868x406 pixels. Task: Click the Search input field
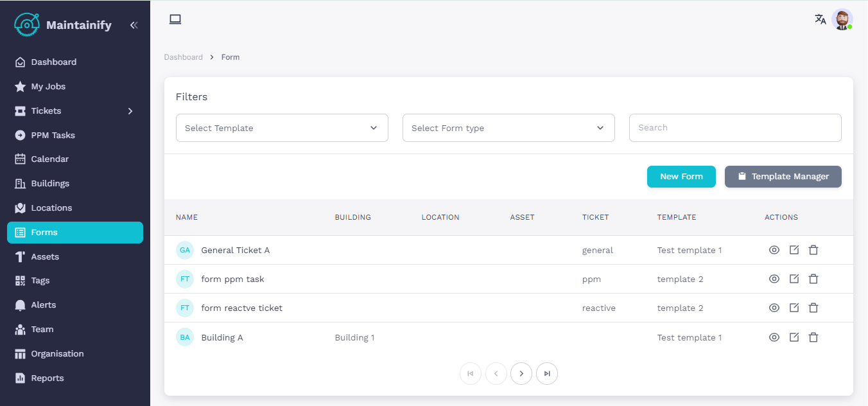click(x=735, y=128)
